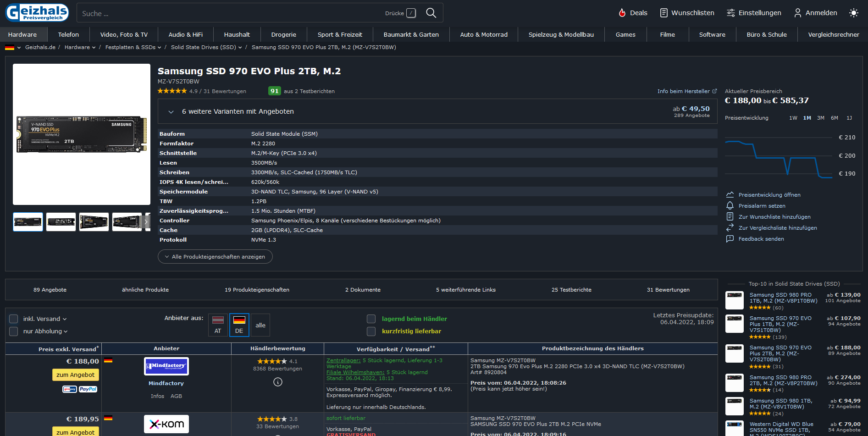Open the Telefon category tab

click(68, 34)
